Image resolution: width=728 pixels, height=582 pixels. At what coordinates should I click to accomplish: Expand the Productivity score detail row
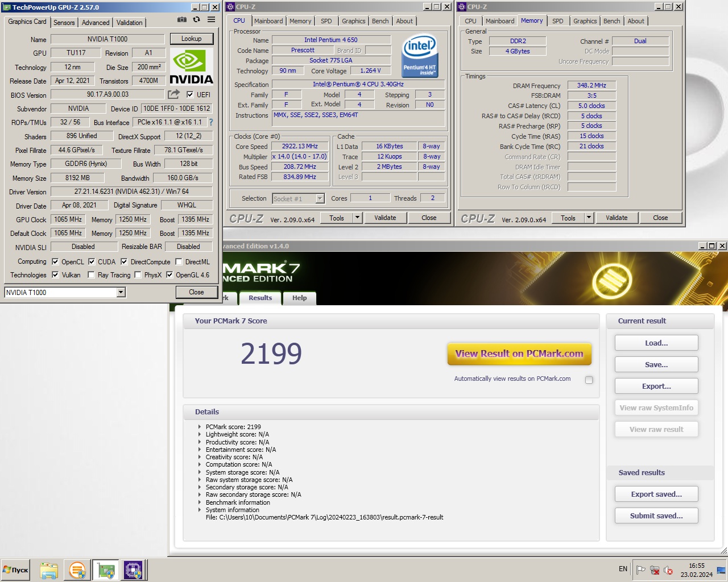(199, 442)
